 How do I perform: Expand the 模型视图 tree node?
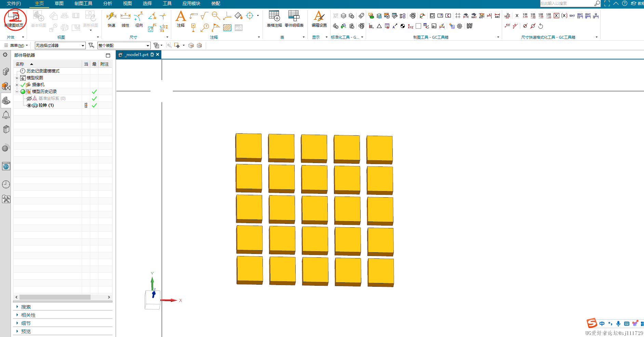click(x=17, y=78)
